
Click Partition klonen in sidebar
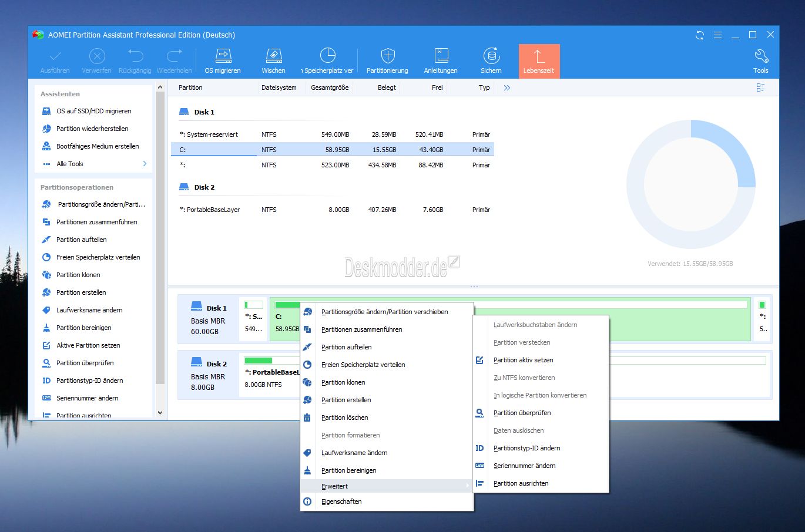[78, 275]
